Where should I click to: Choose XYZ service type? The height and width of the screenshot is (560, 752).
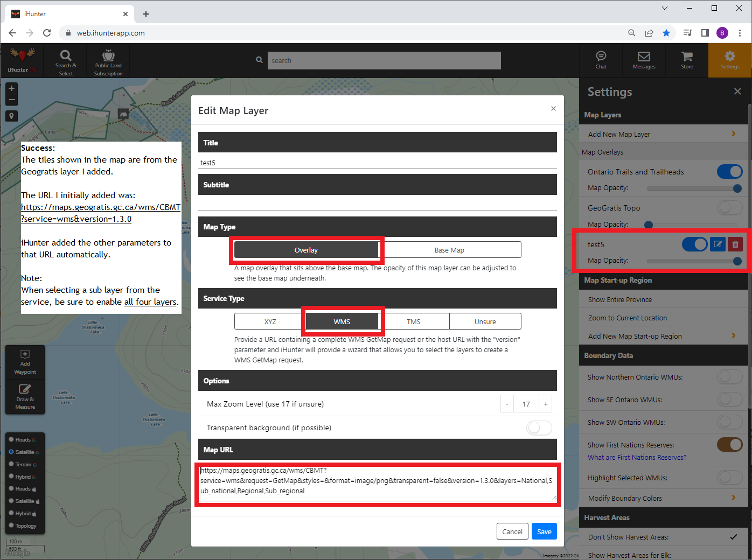point(270,321)
